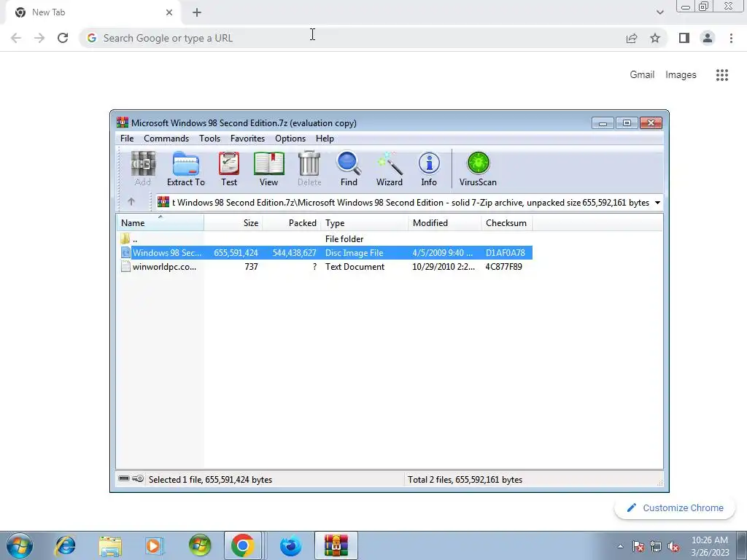Show archive Info

[429, 168]
